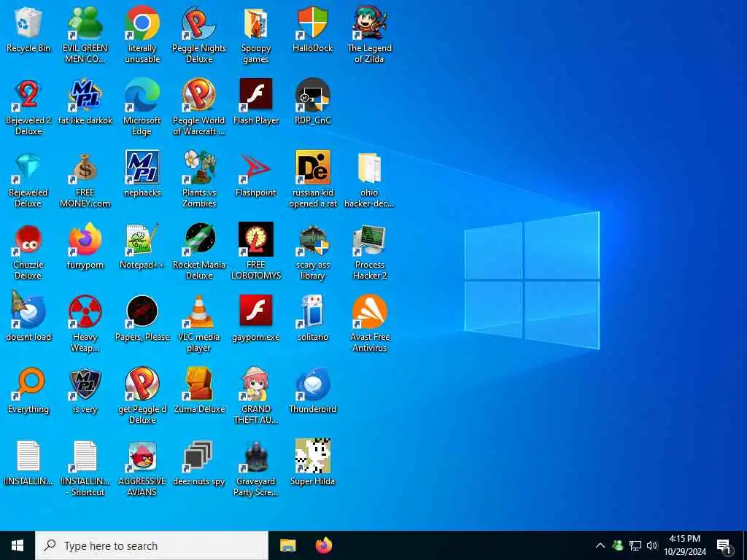This screenshot has height=560, width=747.
Task: Click the Papers, Please icon
Action: point(142,311)
